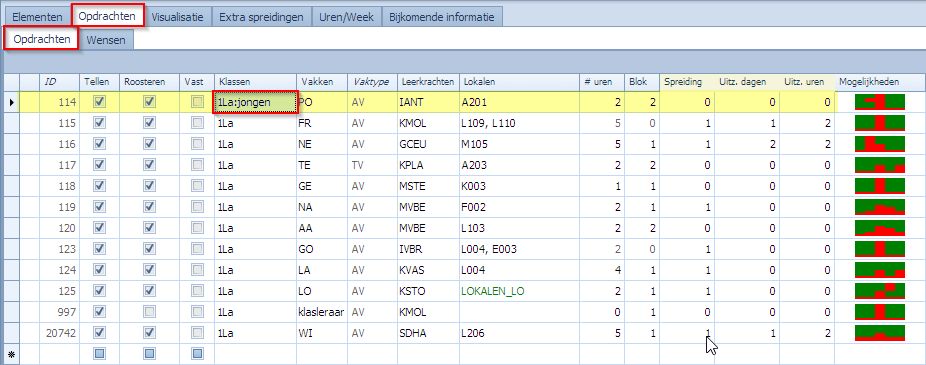Select room cell L206

coord(519,333)
